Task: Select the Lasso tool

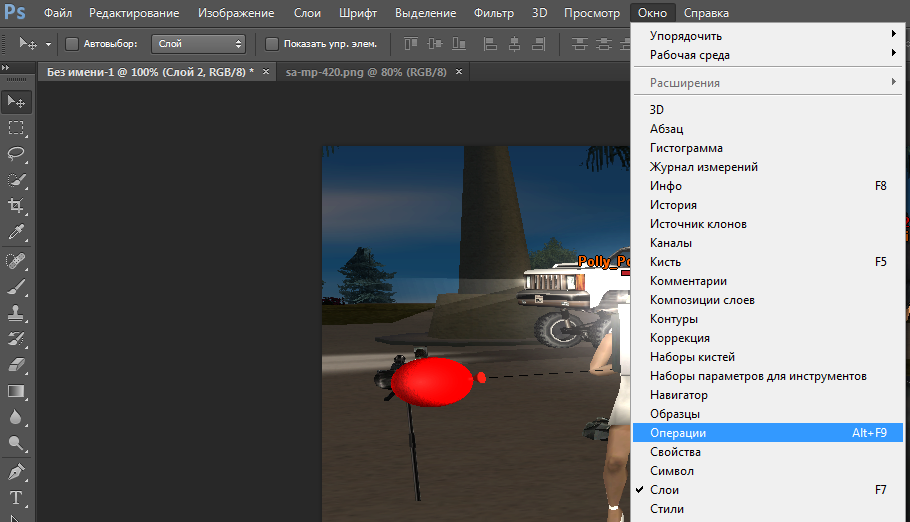Action: [16, 153]
